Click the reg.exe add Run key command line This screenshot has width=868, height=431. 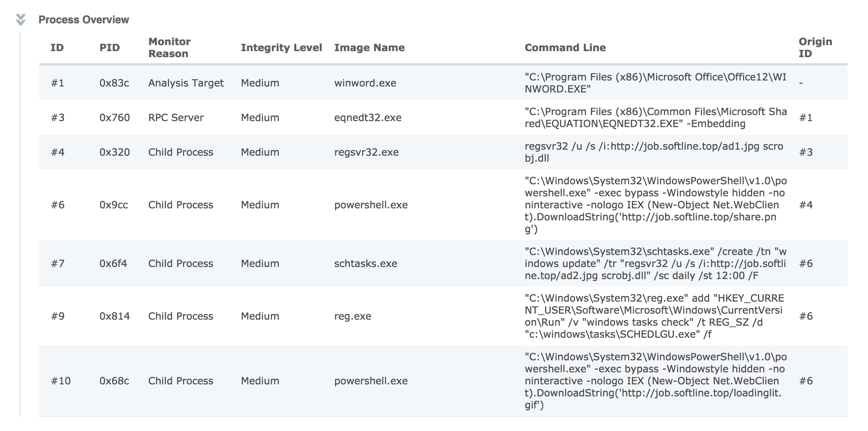(654, 316)
